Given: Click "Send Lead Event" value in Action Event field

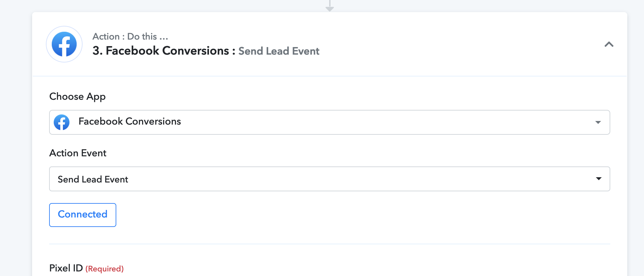Looking at the screenshot, I should (x=93, y=179).
